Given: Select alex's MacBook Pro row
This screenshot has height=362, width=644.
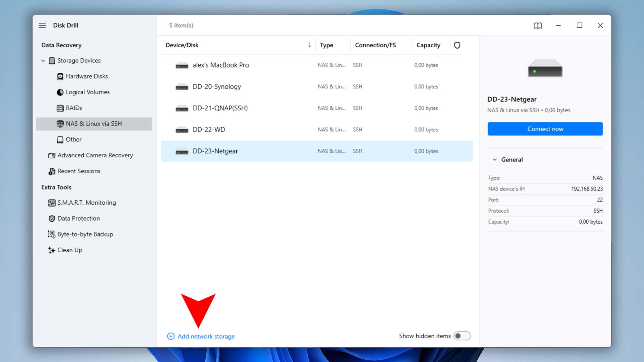Looking at the screenshot, I should coord(317,65).
